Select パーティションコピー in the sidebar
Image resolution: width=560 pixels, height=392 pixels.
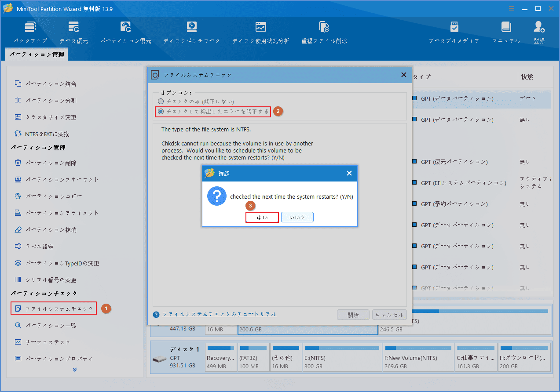(48, 196)
